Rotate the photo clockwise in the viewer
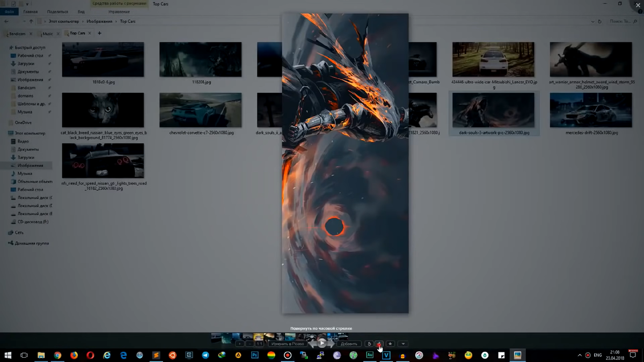The height and width of the screenshot is (362, 644). click(x=379, y=344)
